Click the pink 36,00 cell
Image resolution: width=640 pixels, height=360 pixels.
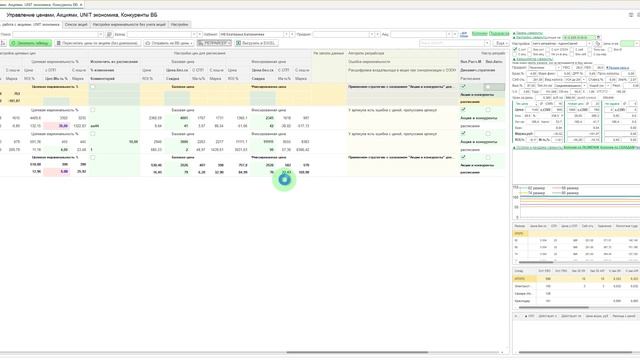tap(57, 126)
